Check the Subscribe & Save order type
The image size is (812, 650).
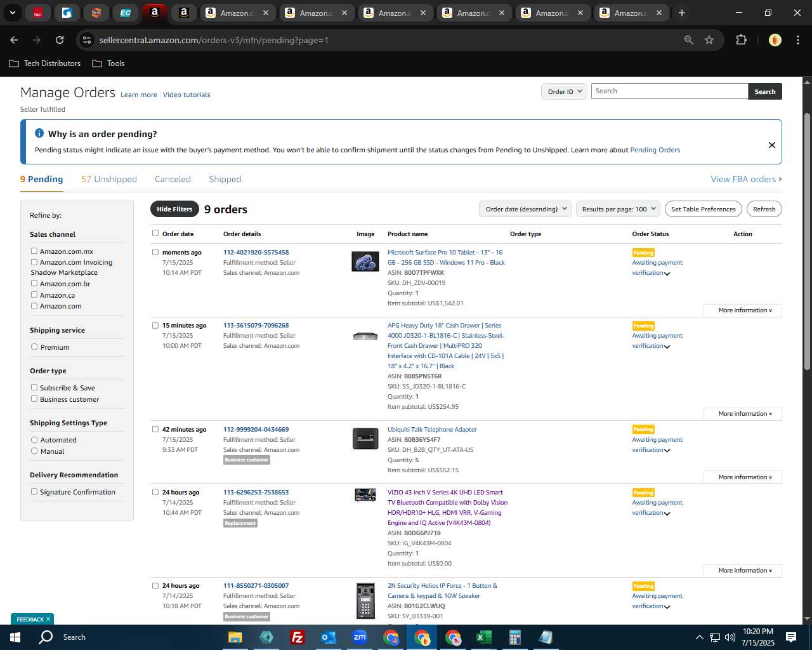34,387
